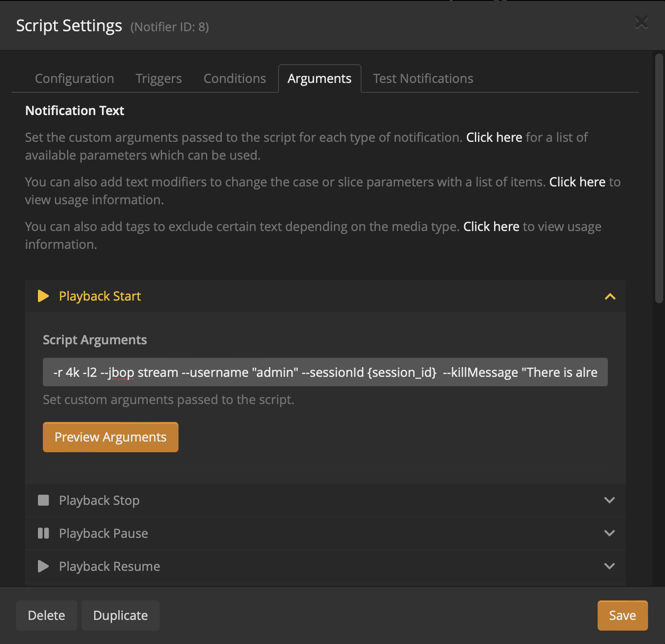The image size is (665, 644).
Task: Click the Playback Resume triangle icon
Action: click(x=43, y=566)
